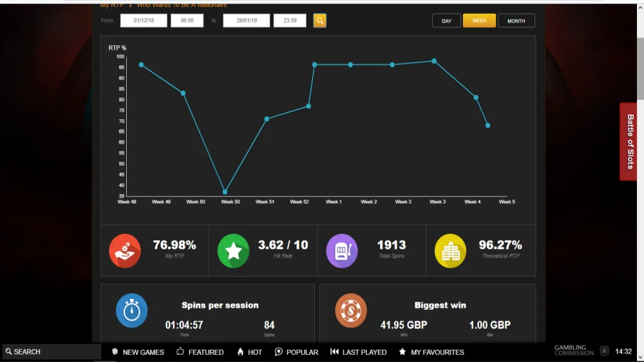Click the SEARCH field in bottom bar
The image size is (644, 362).
pos(52,352)
